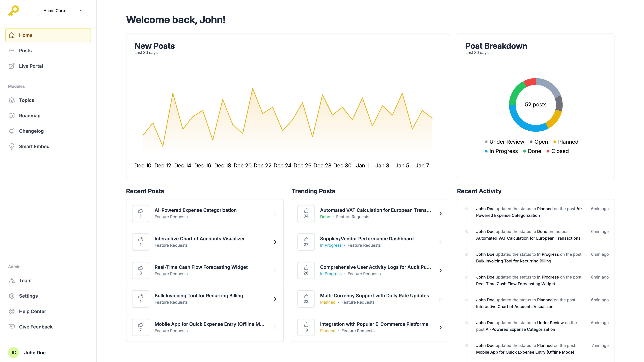Open Multi-Currency Support post chevron arrow
This screenshot has height=362, width=644.
(x=441, y=299)
